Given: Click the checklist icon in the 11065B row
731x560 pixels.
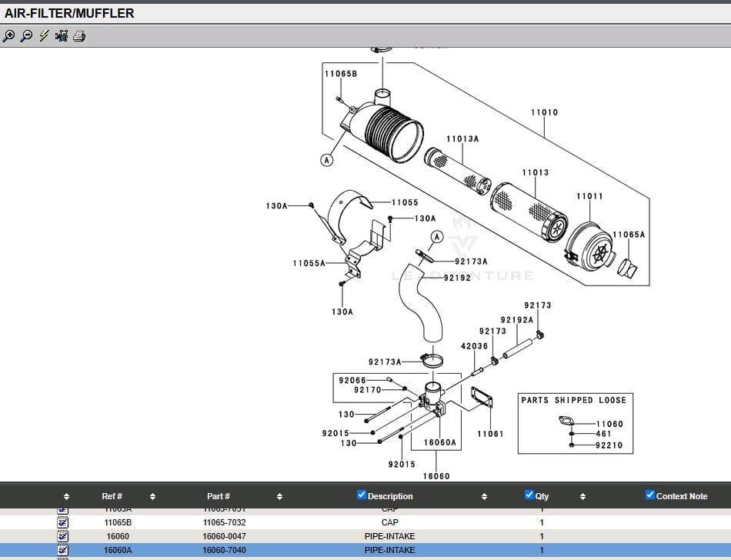Looking at the screenshot, I should click(x=63, y=522).
